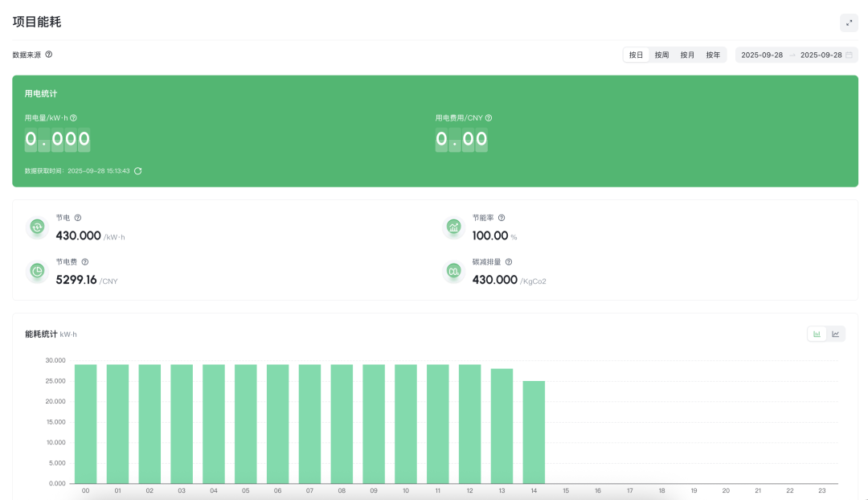Select the 0.000 用电量 counter
The width and height of the screenshot is (868, 500).
[x=57, y=139]
